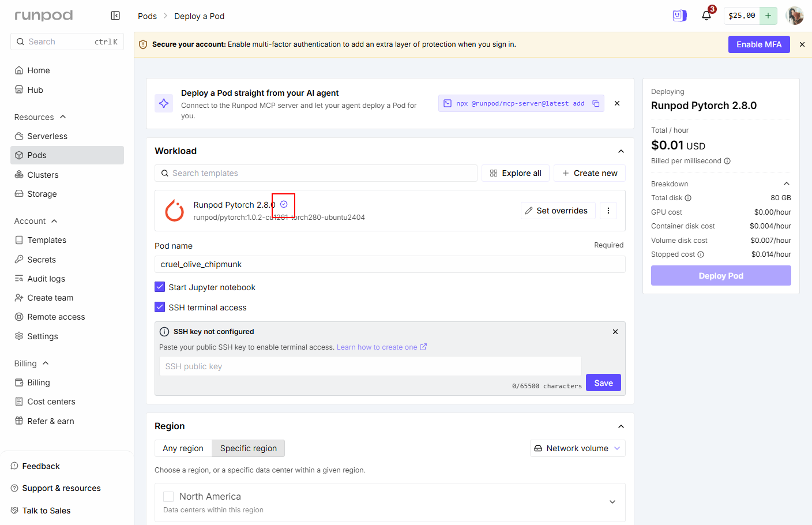812x525 pixels.
Task: Open Settings in sidebar
Action: [x=67, y=336]
